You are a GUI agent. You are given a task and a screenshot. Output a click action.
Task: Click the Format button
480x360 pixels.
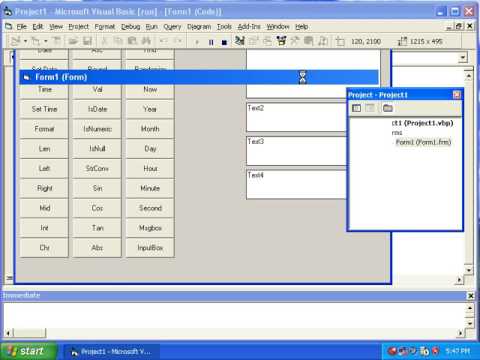[x=44, y=129]
